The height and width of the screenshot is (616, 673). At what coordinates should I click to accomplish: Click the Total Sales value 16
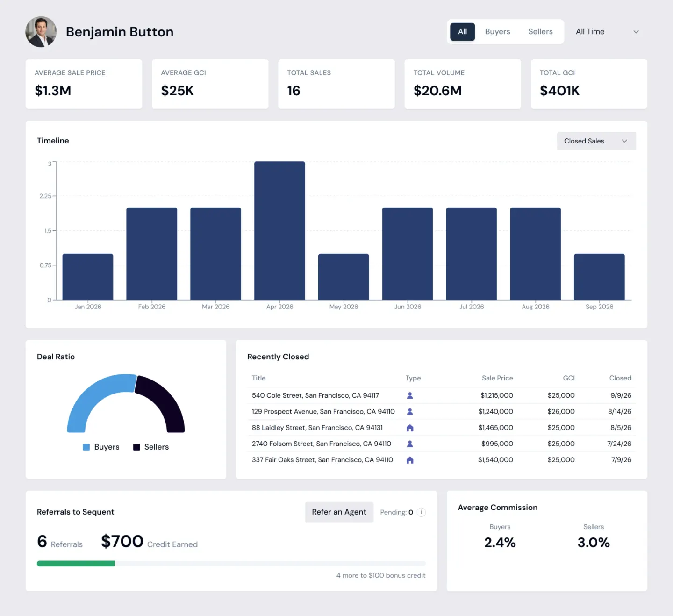point(294,91)
